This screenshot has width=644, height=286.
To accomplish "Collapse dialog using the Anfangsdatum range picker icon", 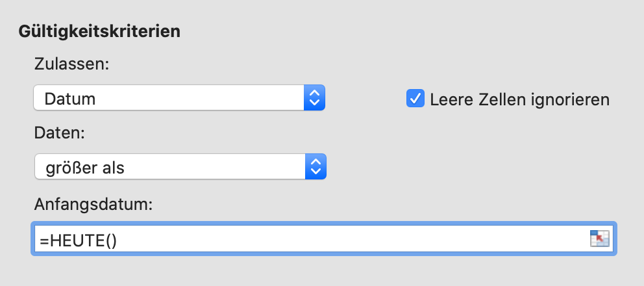I will coord(599,239).
